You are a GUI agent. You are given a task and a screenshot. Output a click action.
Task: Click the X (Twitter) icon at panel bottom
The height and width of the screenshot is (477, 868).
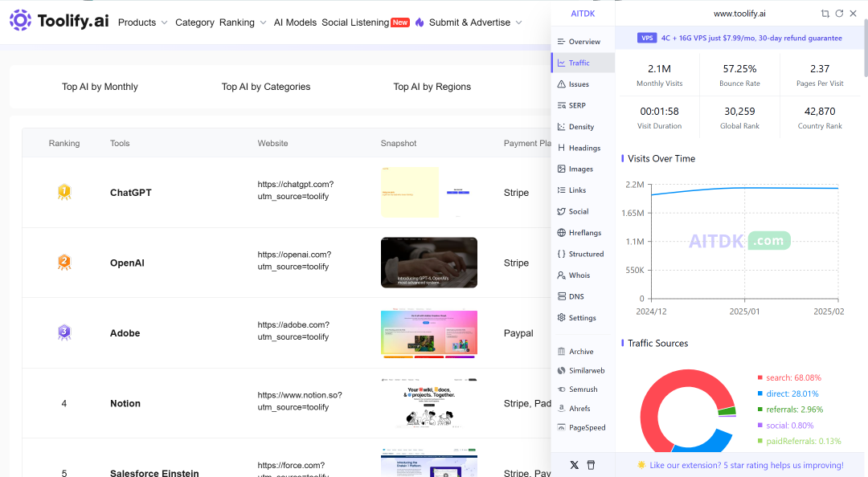pos(574,466)
